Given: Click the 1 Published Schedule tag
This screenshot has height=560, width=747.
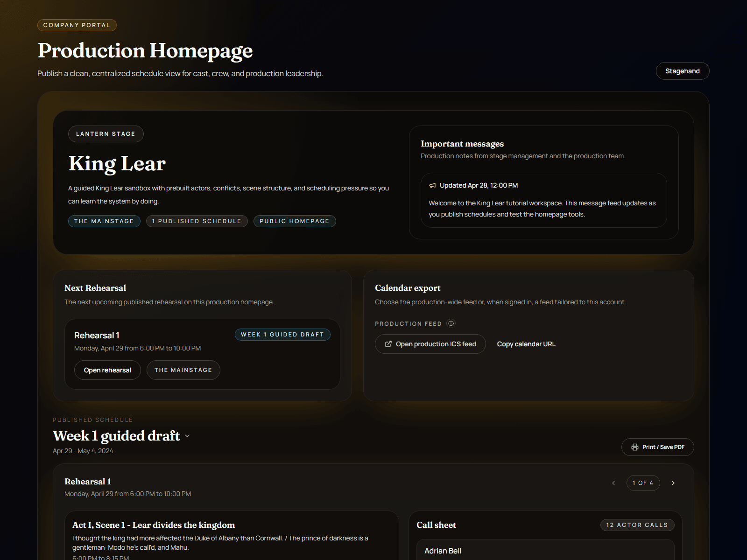Looking at the screenshot, I should (x=197, y=221).
